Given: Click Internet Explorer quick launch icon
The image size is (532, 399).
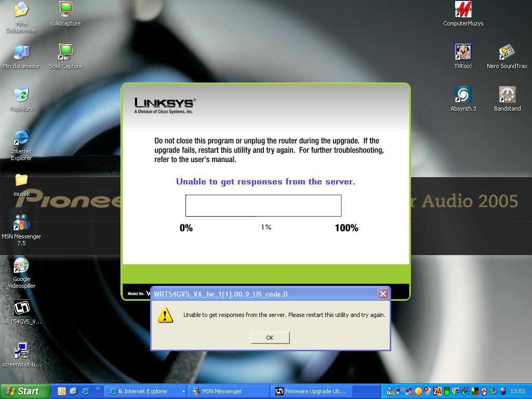Looking at the screenshot, I should 86,391.
